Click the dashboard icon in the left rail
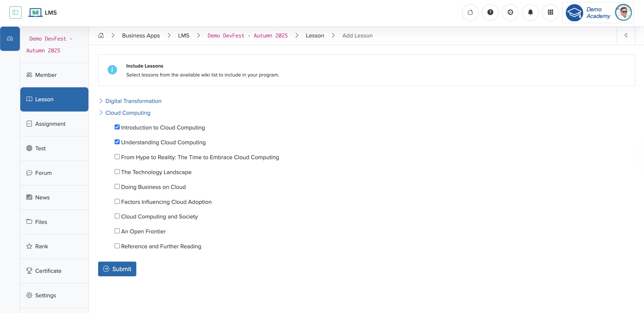644x313 pixels. click(10, 38)
